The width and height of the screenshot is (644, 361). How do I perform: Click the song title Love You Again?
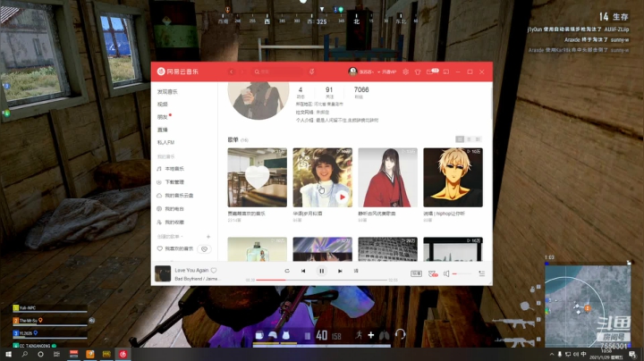pyautogui.click(x=191, y=271)
